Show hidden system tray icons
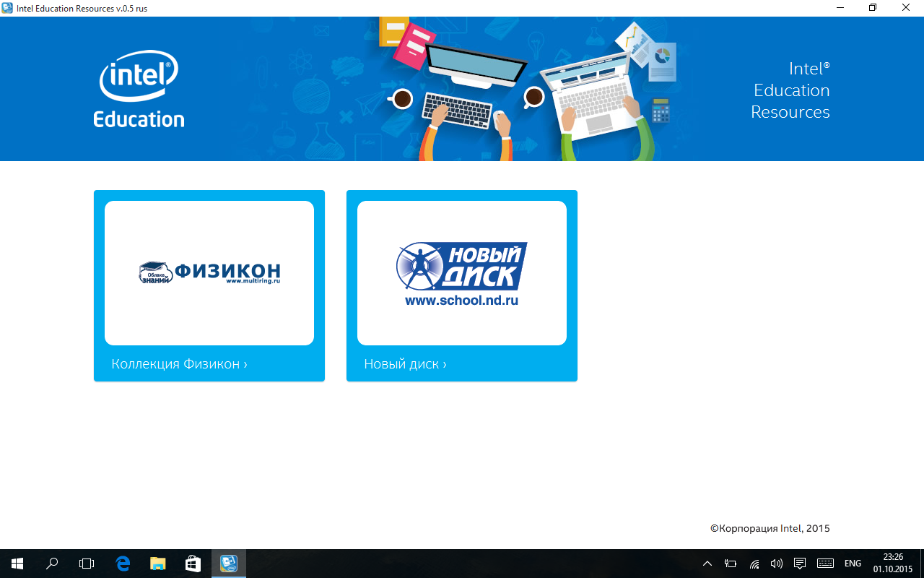924x578 pixels. coord(707,564)
